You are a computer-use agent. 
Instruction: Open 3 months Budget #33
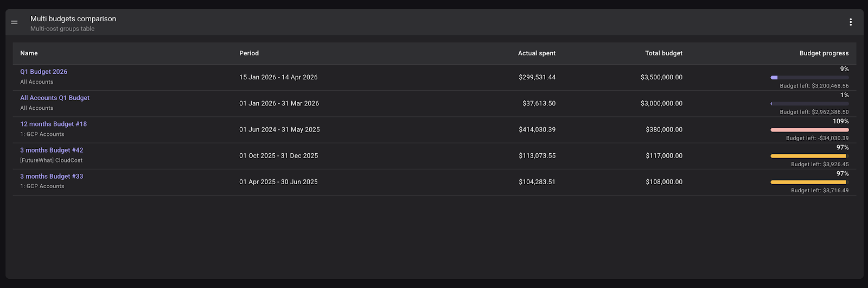tap(52, 176)
